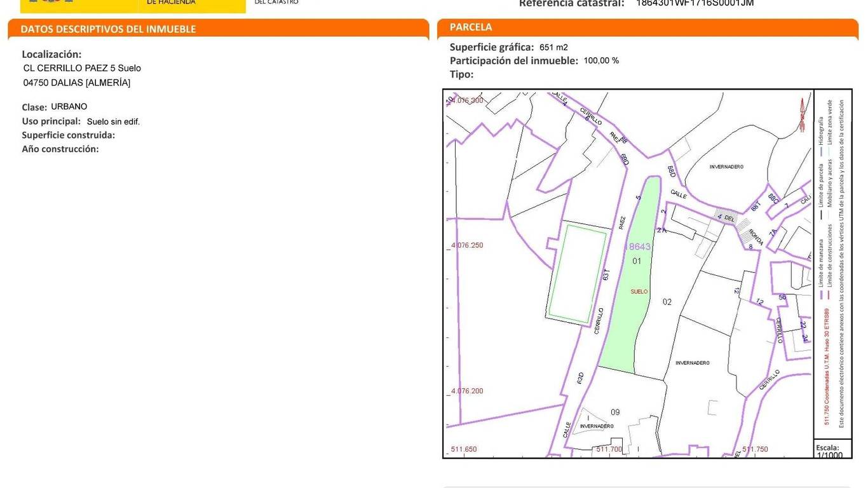Click the Escala 1/1000 box
Screen dimensions: 868x488
[x=832, y=451]
